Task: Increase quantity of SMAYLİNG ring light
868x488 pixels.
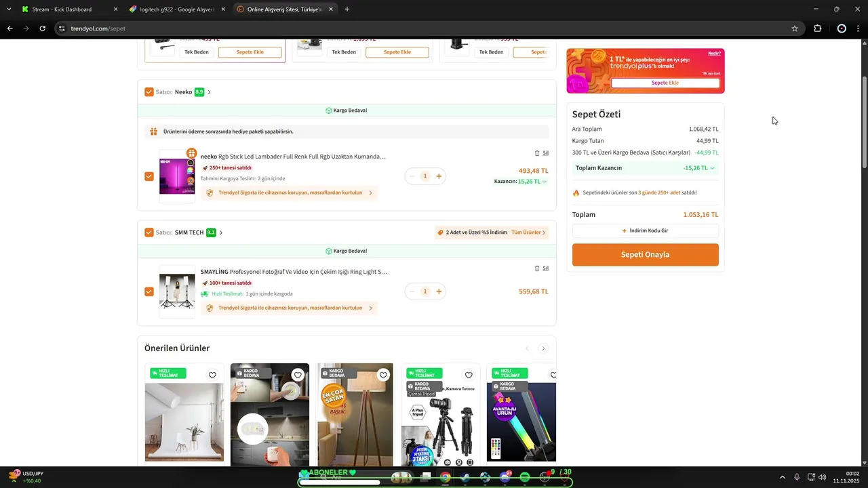Action: click(439, 291)
